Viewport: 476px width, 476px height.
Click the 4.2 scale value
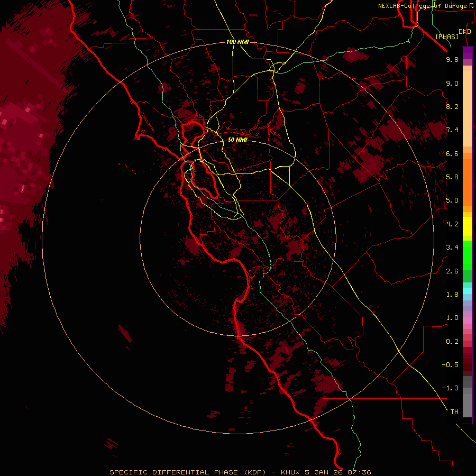click(x=452, y=224)
